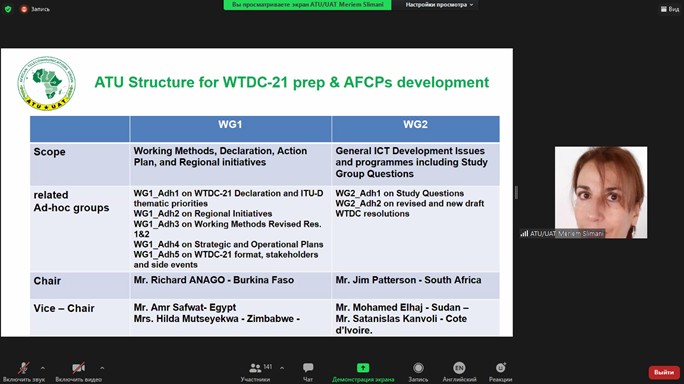The height and width of the screenshot is (384, 684).
Task: Open video options arrow beside camera
Action: coord(102,368)
